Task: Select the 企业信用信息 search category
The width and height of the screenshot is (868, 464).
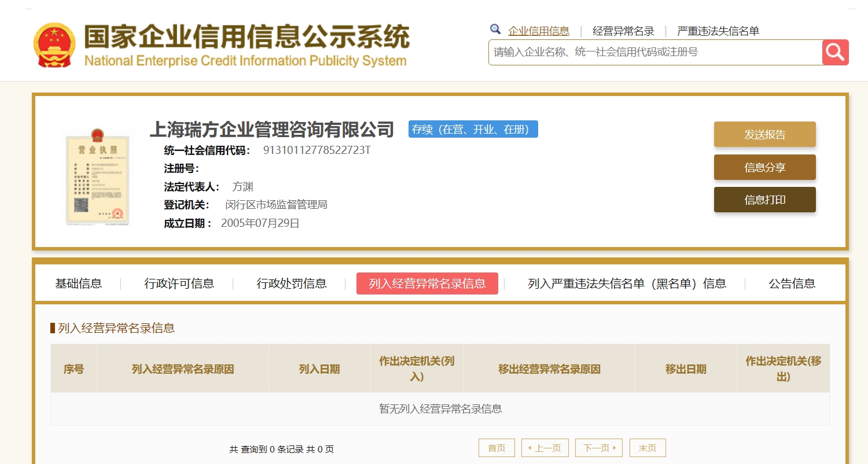Action: click(538, 31)
